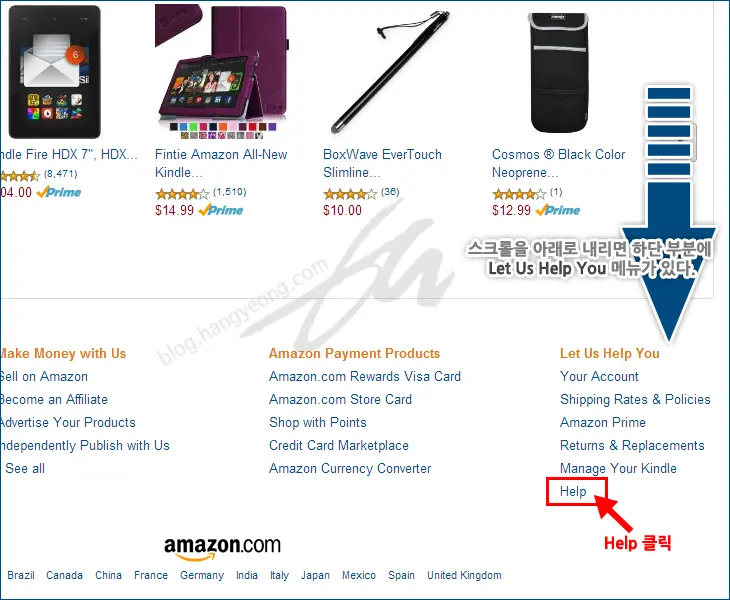The height and width of the screenshot is (600, 730).
Task: Select the Japan country site link
Action: click(315, 575)
